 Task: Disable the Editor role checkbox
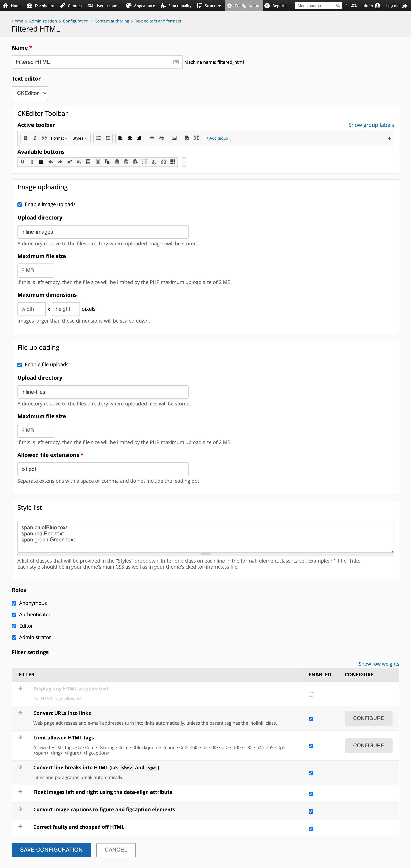[14, 626]
